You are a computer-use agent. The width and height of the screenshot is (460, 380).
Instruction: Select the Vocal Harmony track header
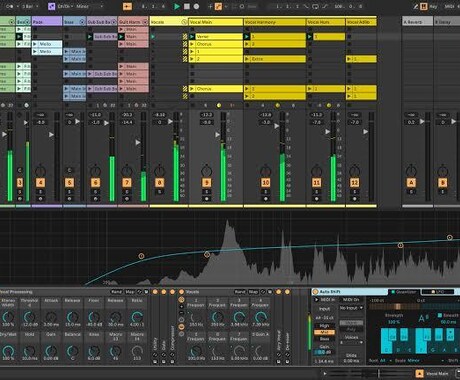point(275,22)
